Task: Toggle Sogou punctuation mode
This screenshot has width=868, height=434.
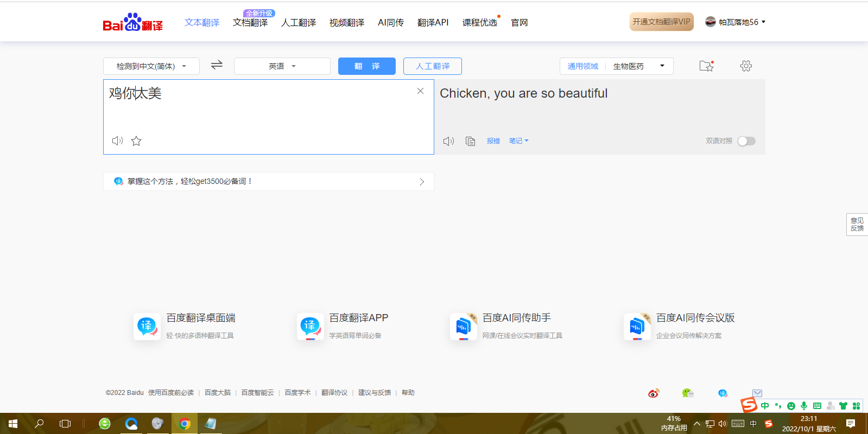Action: 778,406
